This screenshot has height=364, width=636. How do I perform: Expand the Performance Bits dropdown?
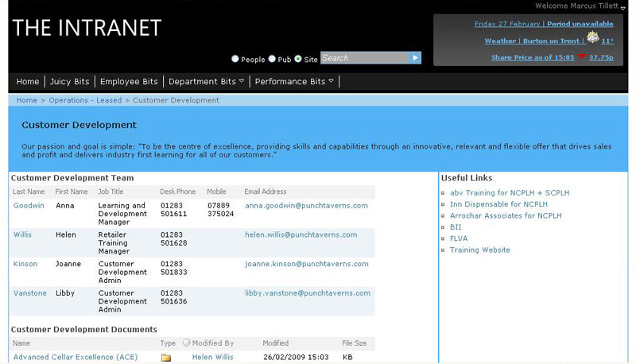point(294,82)
